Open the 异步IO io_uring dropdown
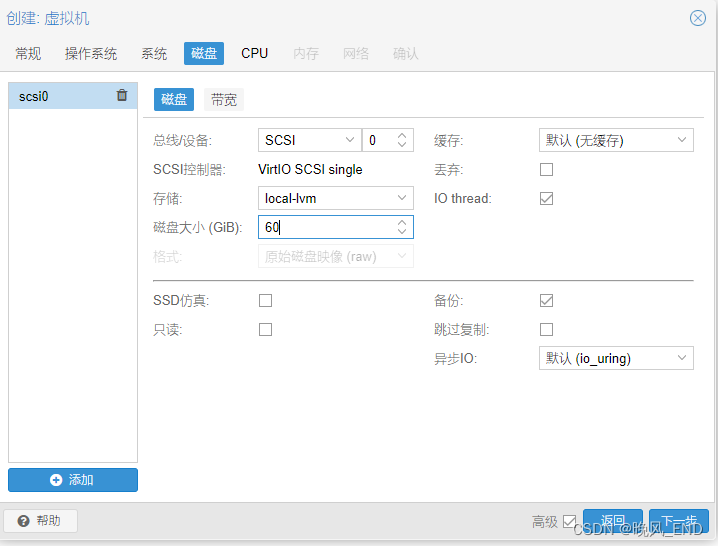Screen dimensions: 718x546 coord(682,358)
